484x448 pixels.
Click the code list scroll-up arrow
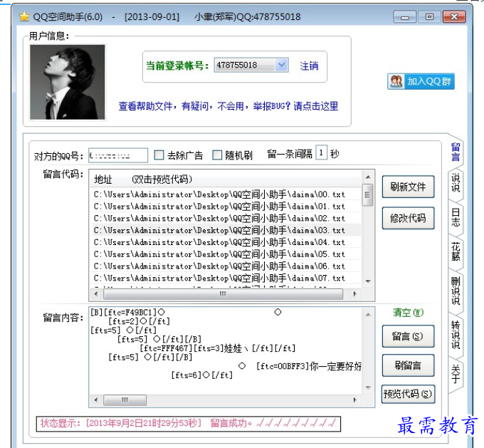[x=368, y=177]
